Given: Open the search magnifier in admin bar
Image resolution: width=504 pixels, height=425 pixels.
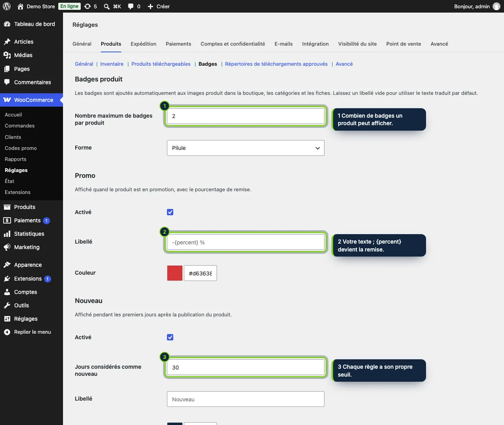Looking at the screenshot, I should (107, 6).
